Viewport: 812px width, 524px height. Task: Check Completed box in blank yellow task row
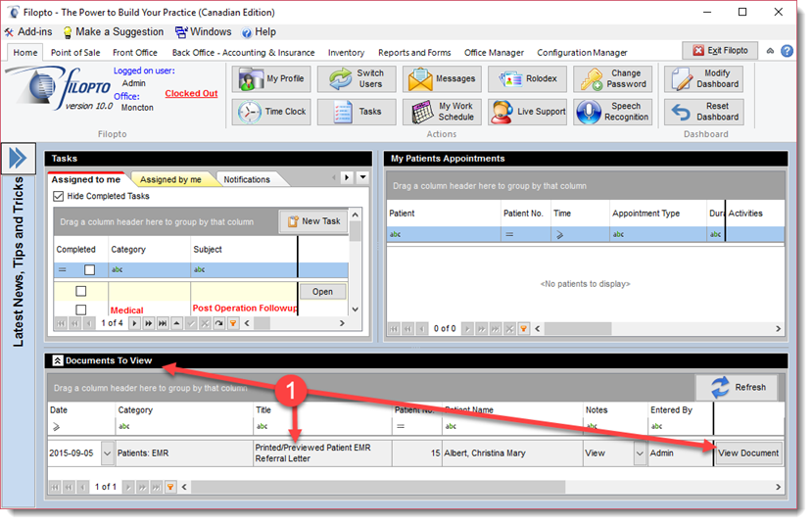click(x=80, y=291)
